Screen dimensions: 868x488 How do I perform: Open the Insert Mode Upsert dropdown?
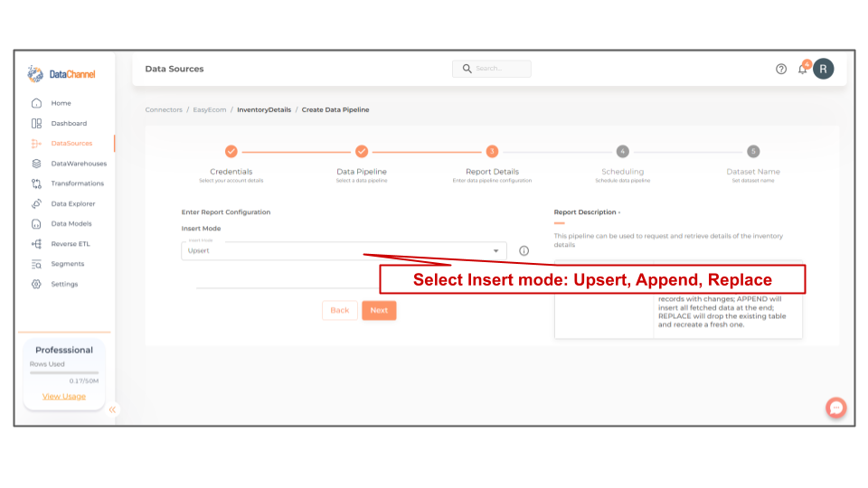tap(344, 250)
